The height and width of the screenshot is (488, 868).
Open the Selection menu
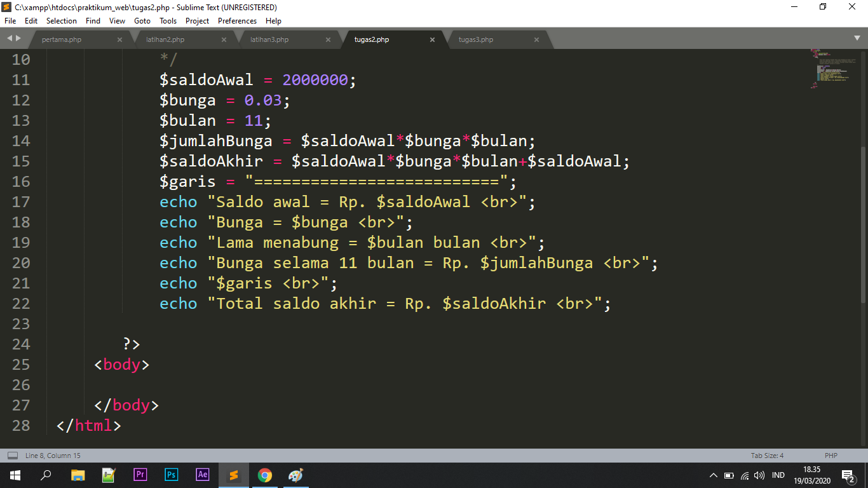(61, 20)
